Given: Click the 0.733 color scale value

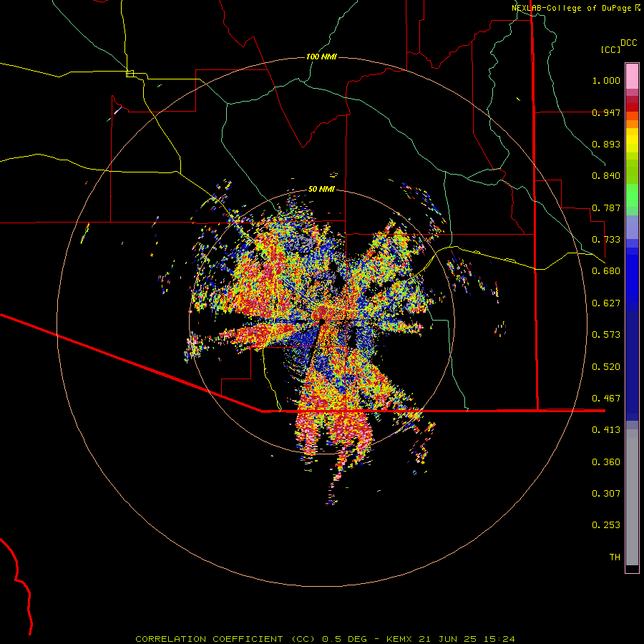Looking at the screenshot, I should pyautogui.click(x=606, y=240).
